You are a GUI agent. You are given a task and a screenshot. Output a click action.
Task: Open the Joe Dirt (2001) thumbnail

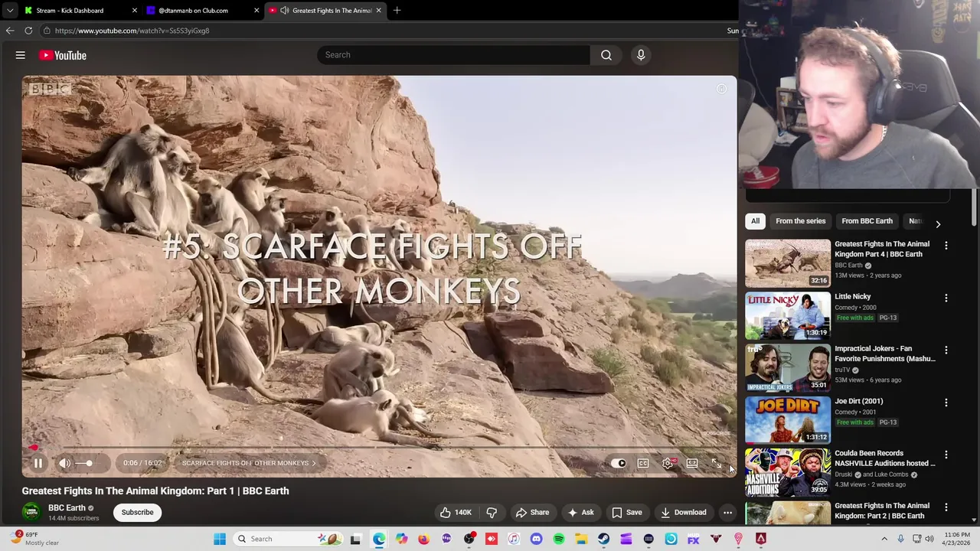pos(788,420)
